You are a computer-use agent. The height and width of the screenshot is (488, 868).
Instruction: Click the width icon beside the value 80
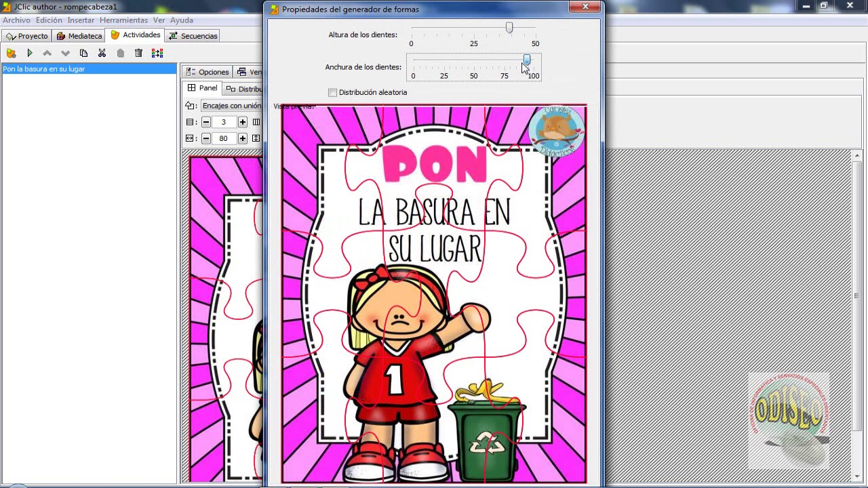pyautogui.click(x=190, y=138)
